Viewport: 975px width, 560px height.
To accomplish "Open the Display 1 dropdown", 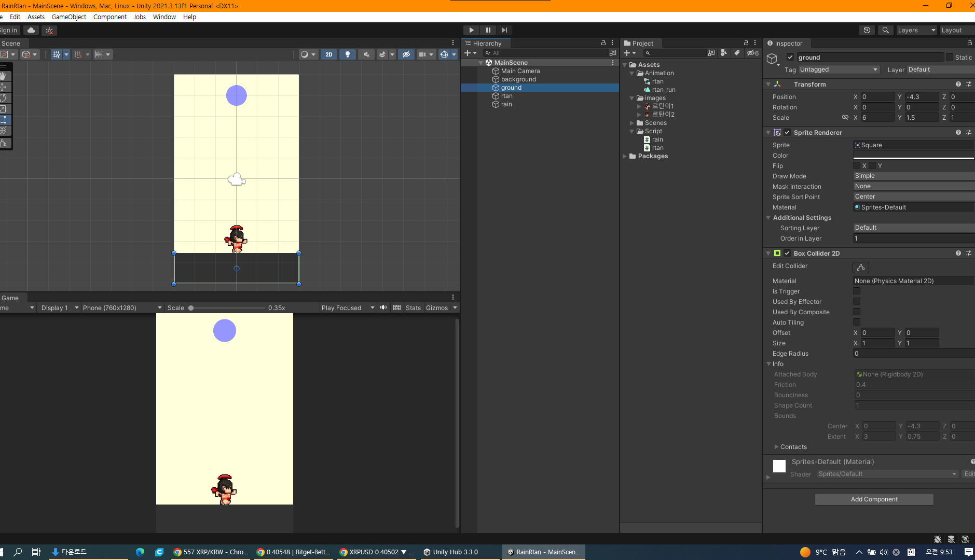I will [60, 307].
